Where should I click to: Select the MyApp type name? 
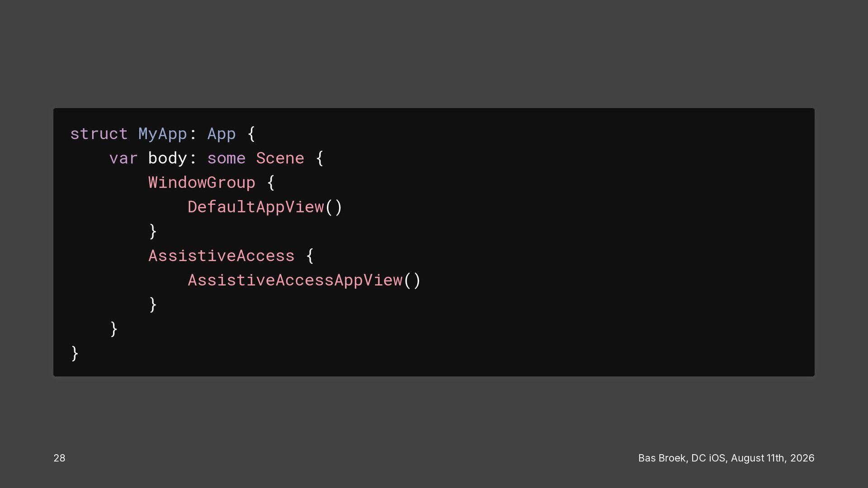[163, 134]
